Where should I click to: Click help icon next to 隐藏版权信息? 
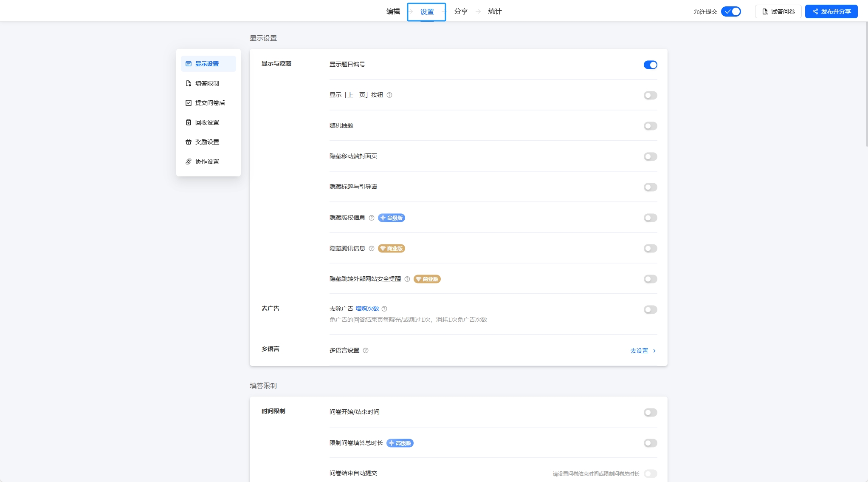click(x=372, y=218)
